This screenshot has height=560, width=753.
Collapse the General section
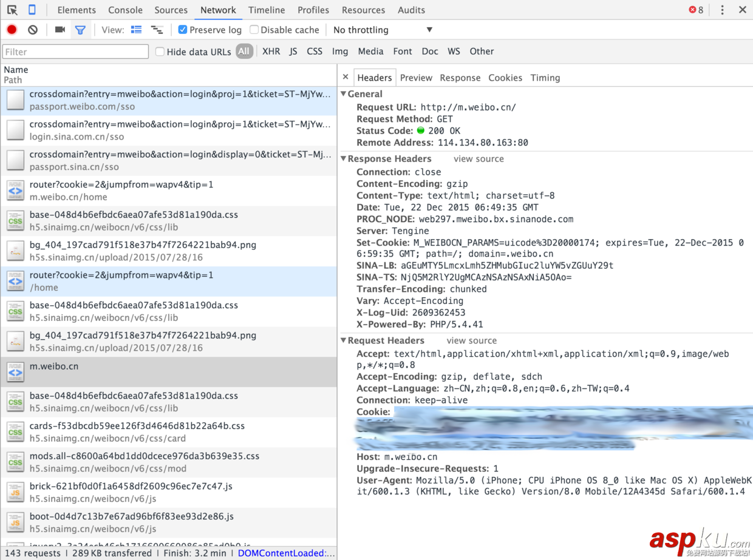pyautogui.click(x=344, y=94)
